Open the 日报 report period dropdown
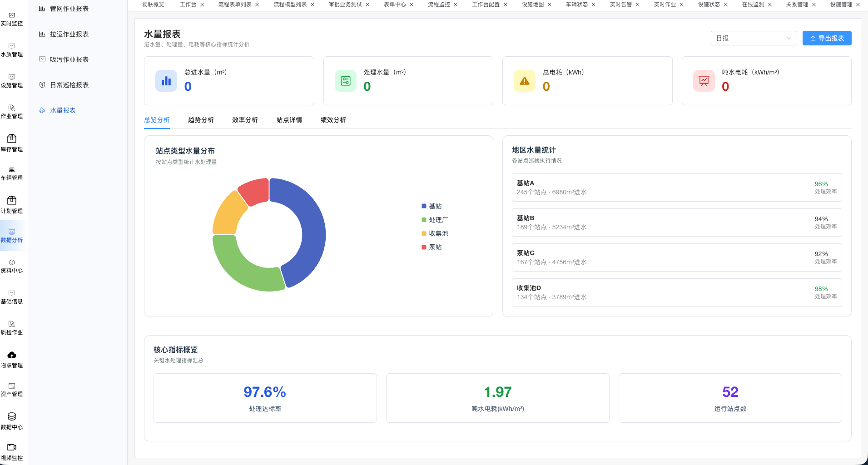The image size is (868, 465). (x=754, y=38)
